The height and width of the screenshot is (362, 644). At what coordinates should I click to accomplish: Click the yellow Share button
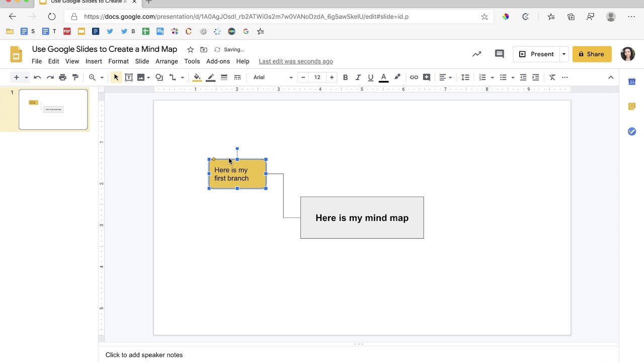point(592,54)
